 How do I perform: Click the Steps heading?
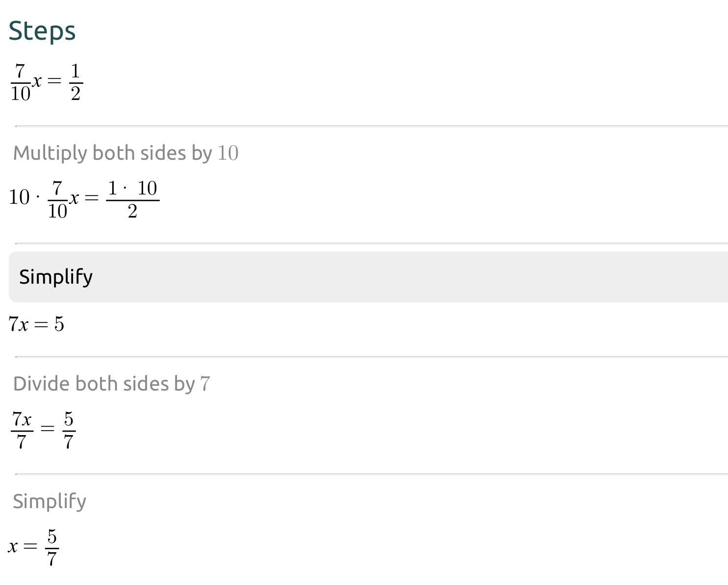42,31
